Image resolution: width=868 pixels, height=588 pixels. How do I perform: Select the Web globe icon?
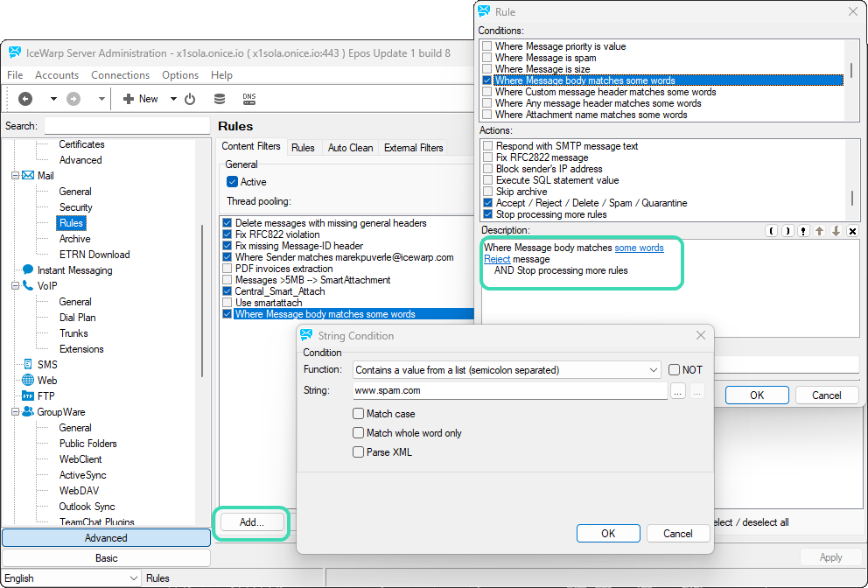coord(28,380)
